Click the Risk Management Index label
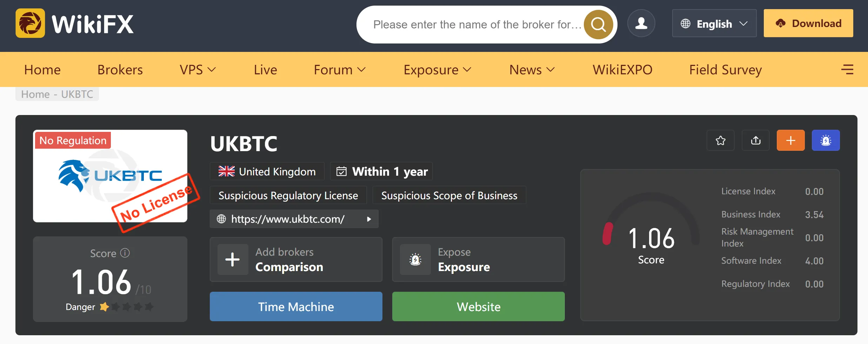 click(757, 237)
